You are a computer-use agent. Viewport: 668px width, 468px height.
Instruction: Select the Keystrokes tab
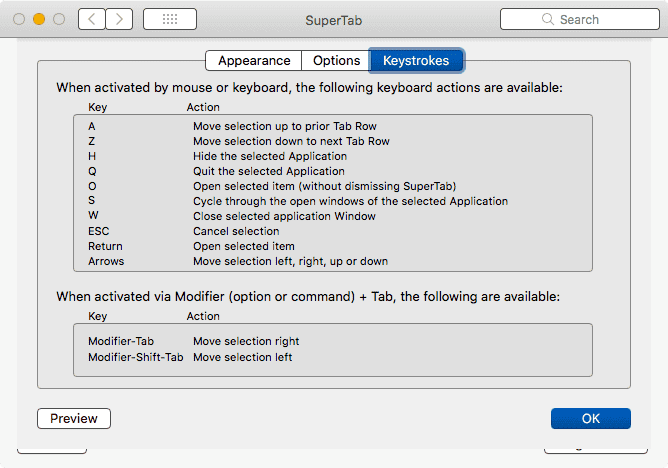point(416,60)
